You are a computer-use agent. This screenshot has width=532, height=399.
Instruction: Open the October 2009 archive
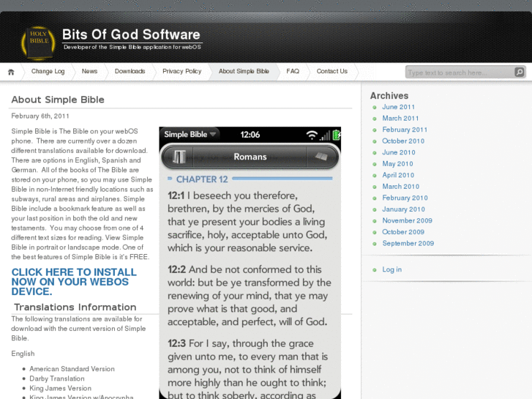[403, 232]
